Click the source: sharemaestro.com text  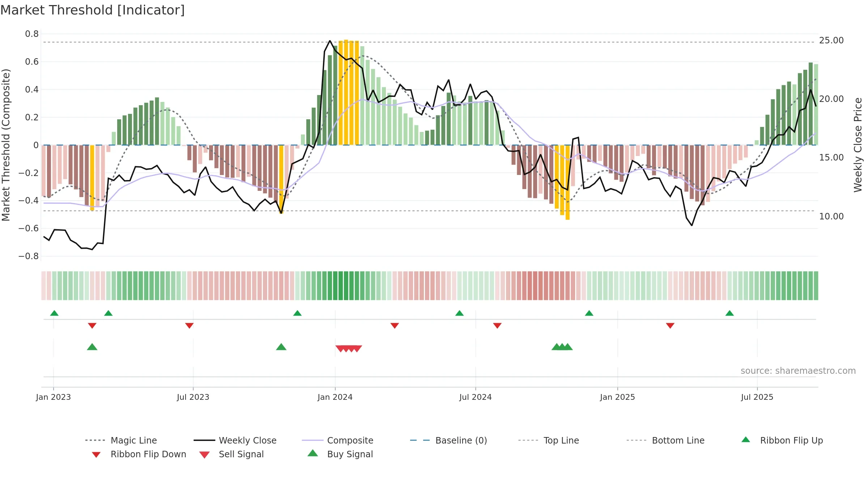point(798,371)
